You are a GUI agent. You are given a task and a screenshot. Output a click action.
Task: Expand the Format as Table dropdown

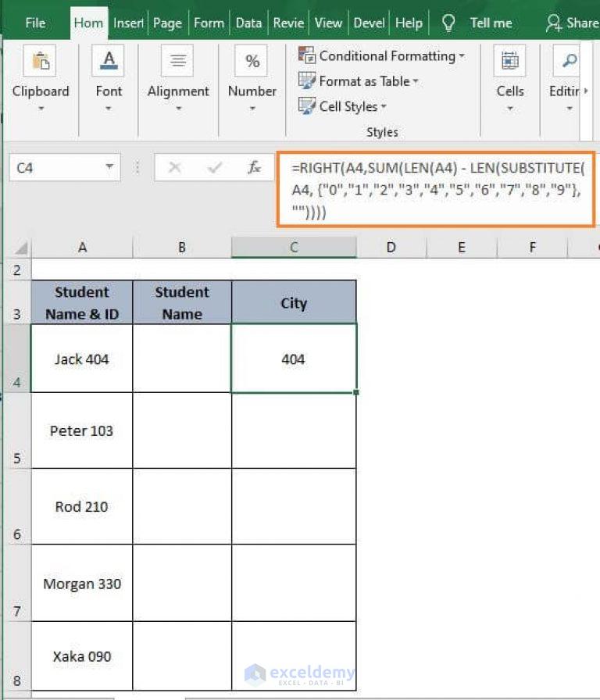pos(415,81)
